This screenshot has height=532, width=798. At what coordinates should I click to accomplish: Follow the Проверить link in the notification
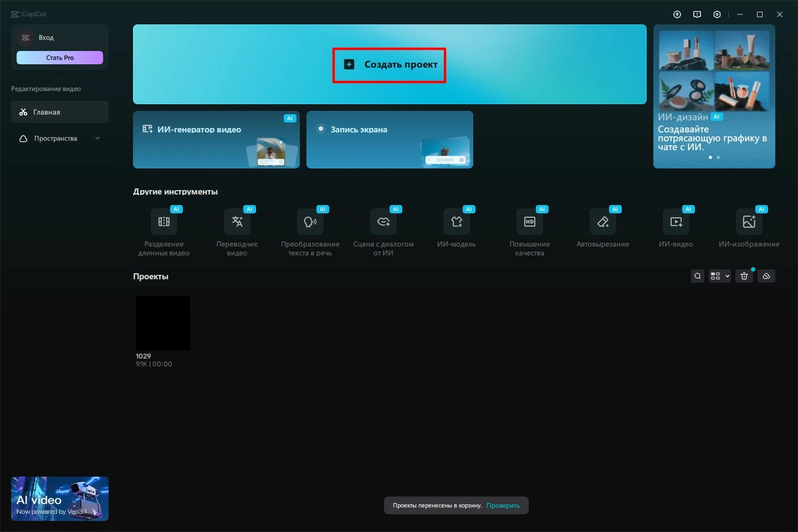[x=503, y=505]
